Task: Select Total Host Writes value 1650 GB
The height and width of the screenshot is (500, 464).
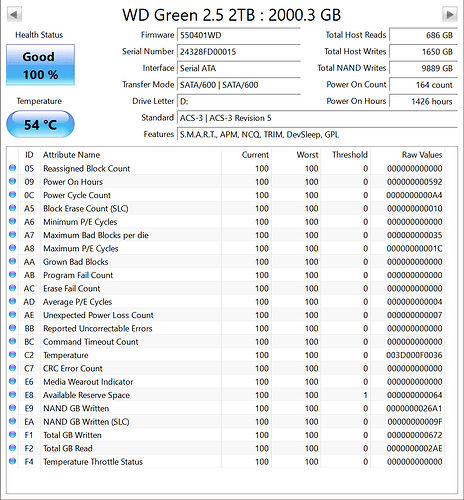Action: pyautogui.click(x=423, y=52)
